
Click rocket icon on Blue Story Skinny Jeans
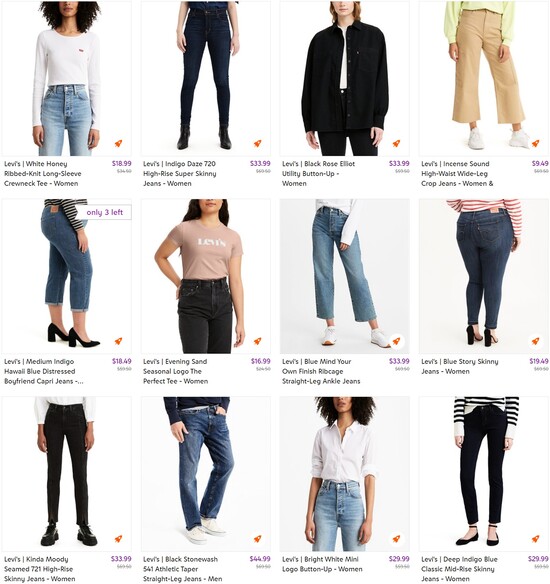[x=535, y=341]
